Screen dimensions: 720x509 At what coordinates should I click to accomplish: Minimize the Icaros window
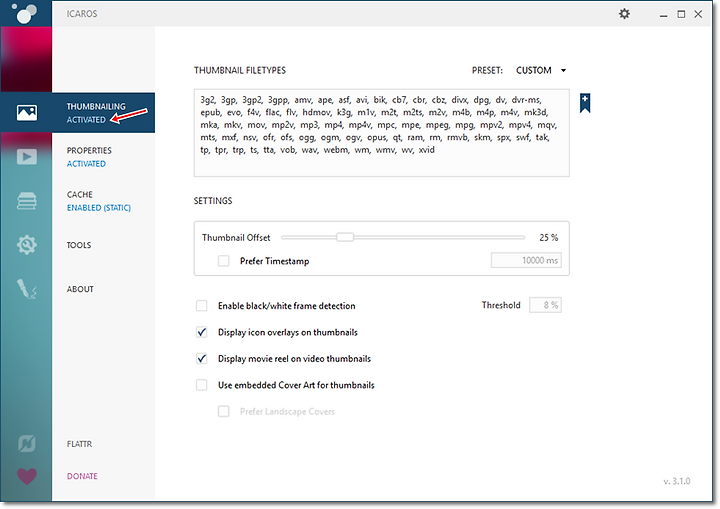point(664,14)
